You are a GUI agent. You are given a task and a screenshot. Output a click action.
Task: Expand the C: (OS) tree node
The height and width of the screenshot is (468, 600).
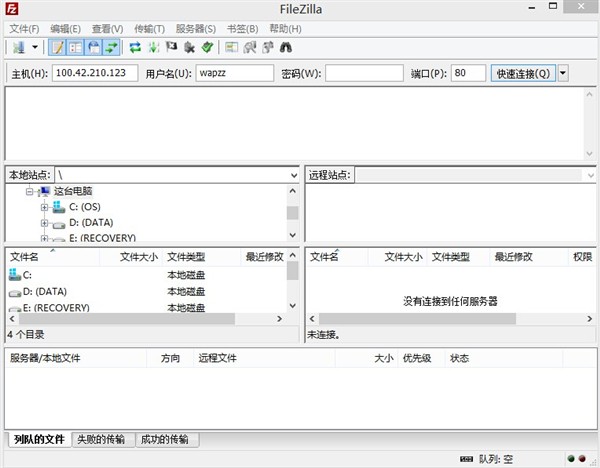click(44, 207)
